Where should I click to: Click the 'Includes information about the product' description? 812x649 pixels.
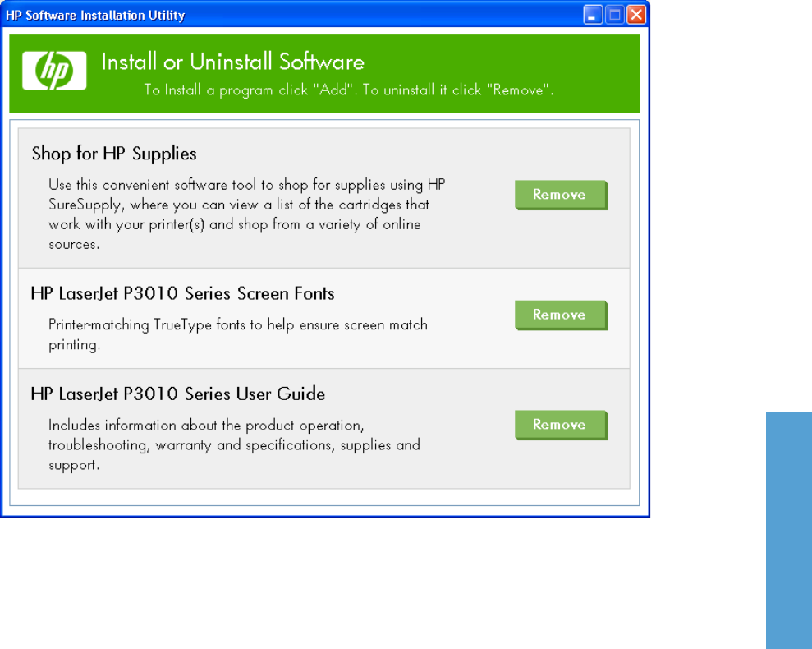234,444
